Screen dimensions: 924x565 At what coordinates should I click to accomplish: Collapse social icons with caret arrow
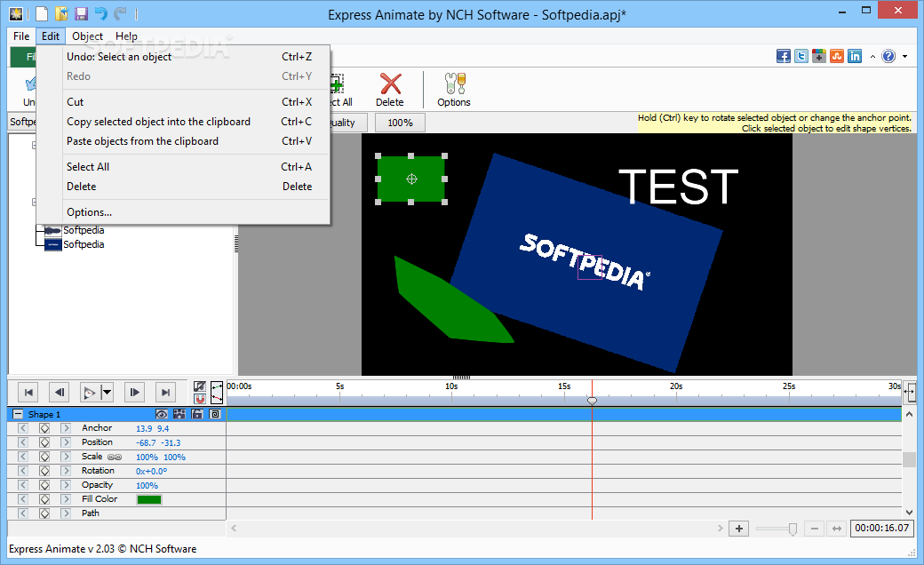click(872, 57)
